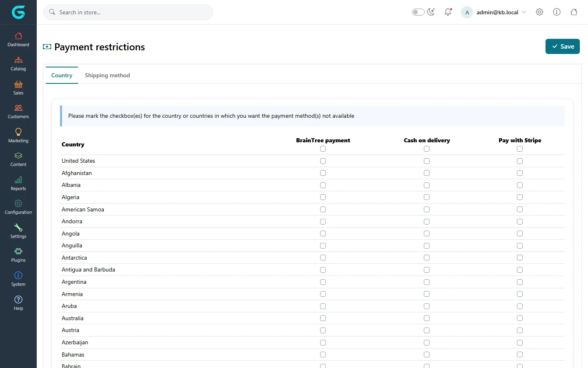Click the Afghanistan country name
588x368 pixels.
point(77,173)
